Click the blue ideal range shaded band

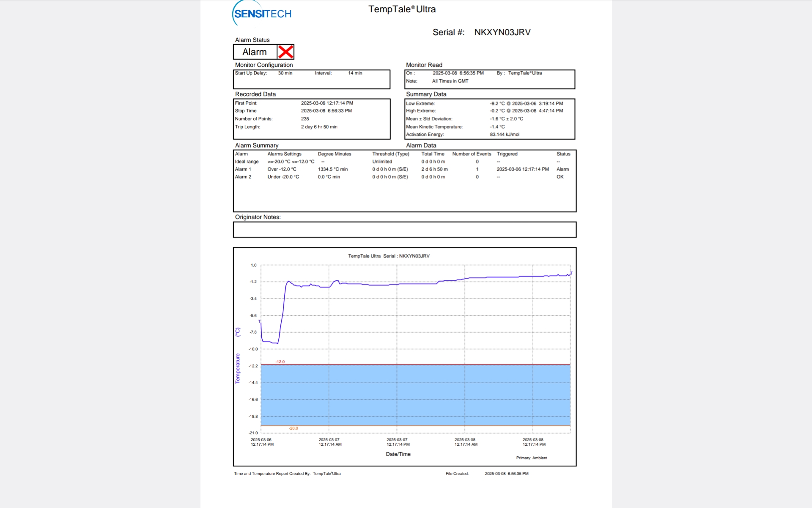[x=415, y=395]
